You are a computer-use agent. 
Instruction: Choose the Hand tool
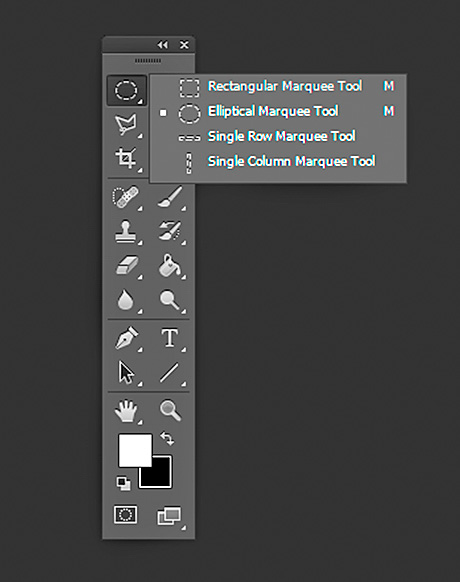point(126,411)
